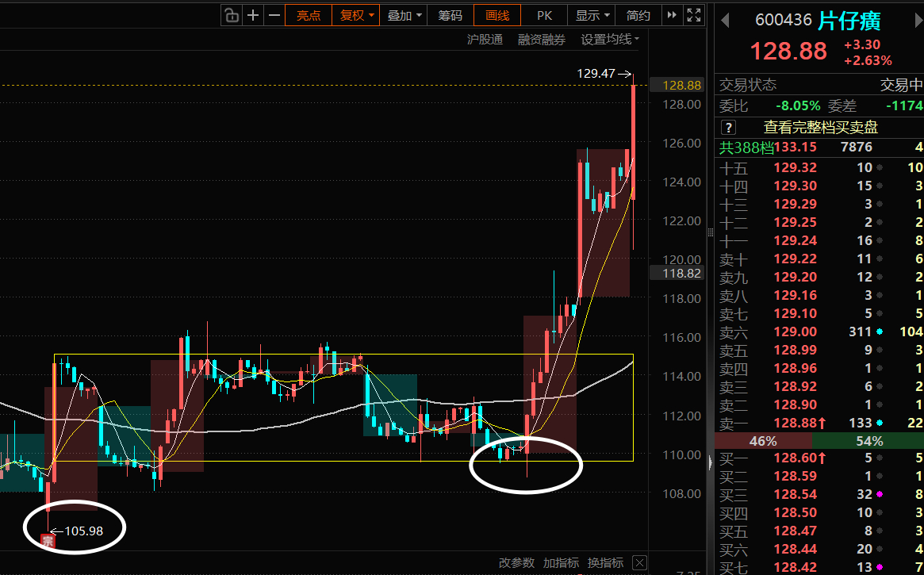
Task: Select the 买三 128.54 bid row
Action: coord(819,495)
